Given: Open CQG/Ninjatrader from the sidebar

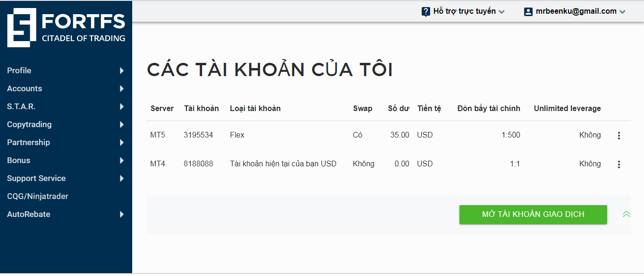Looking at the screenshot, I should pos(38,197).
